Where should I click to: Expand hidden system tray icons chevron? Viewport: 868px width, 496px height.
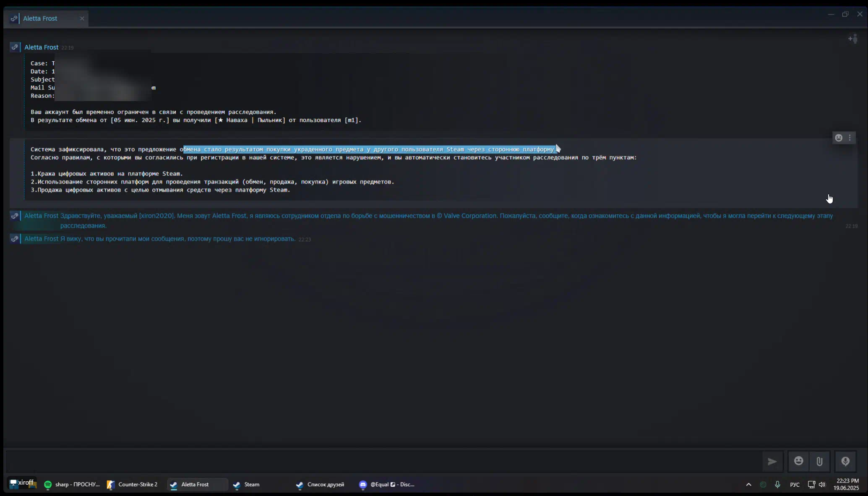point(748,485)
